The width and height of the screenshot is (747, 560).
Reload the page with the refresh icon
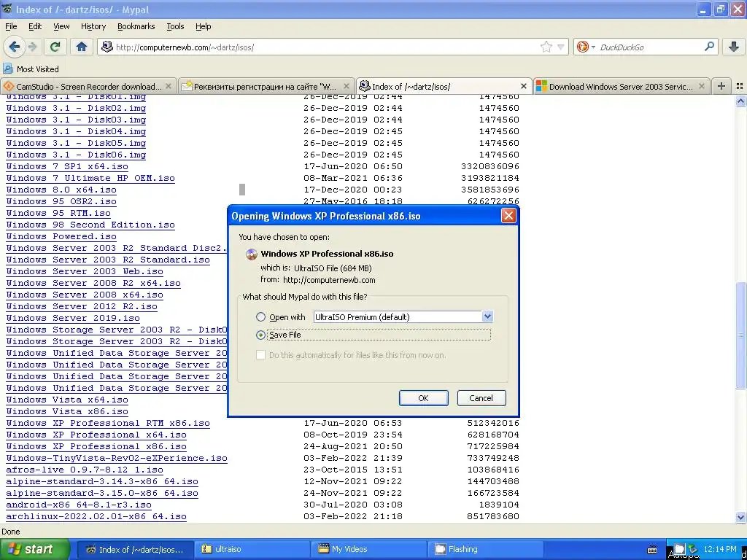point(55,47)
